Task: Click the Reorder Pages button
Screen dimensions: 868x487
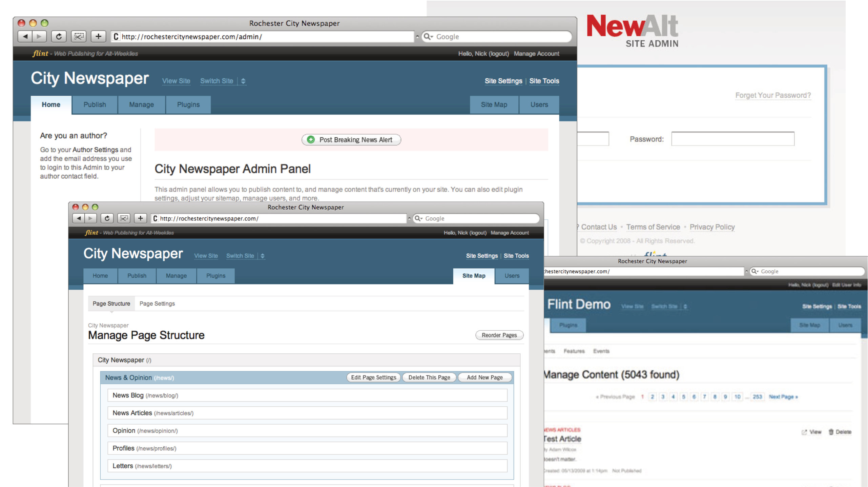Action: point(499,335)
